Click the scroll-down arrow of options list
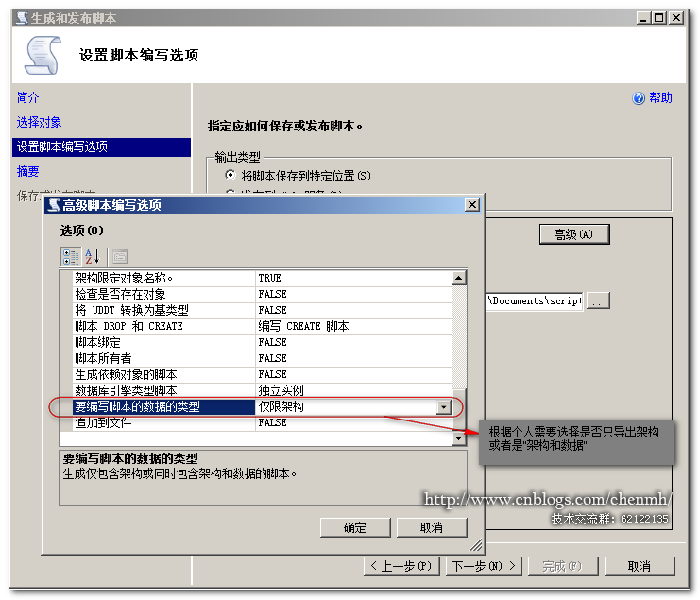 pos(458,438)
